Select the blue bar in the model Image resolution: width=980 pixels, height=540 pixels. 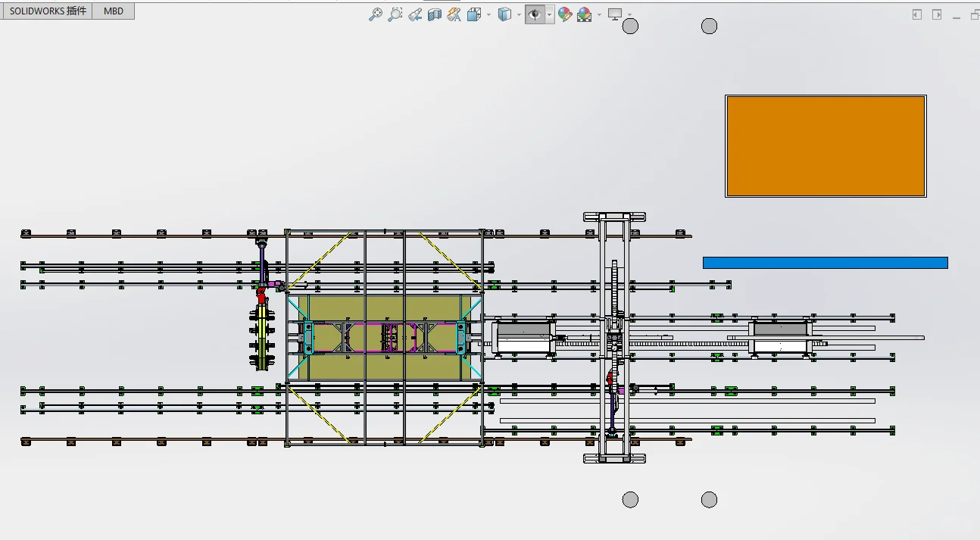pos(826,263)
